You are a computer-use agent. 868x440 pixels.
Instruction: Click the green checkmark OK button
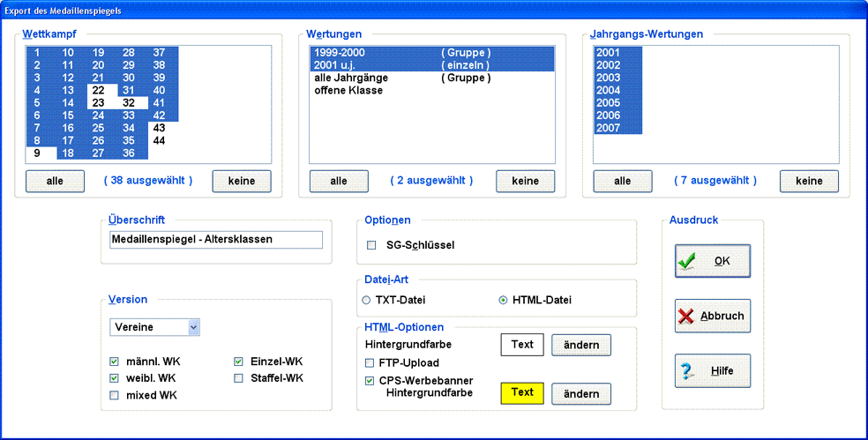712,261
